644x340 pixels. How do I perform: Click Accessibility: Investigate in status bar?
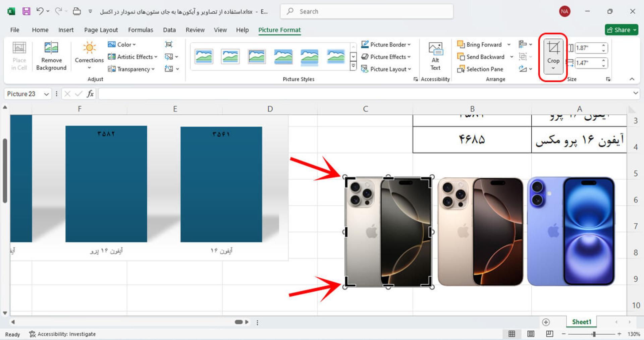(62, 334)
